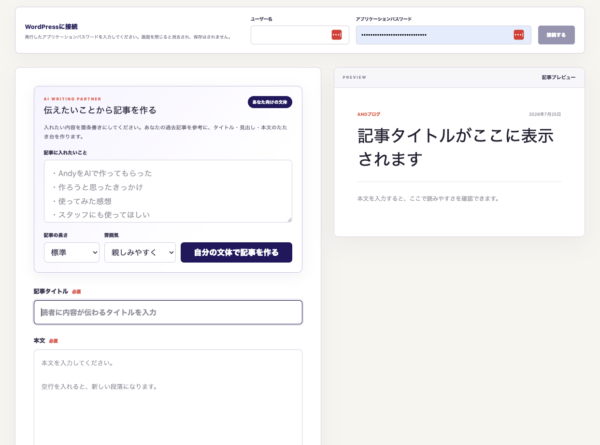The width and height of the screenshot is (600, 445).
Task: Click the preview body placeholder text
Action: (428, 199)
